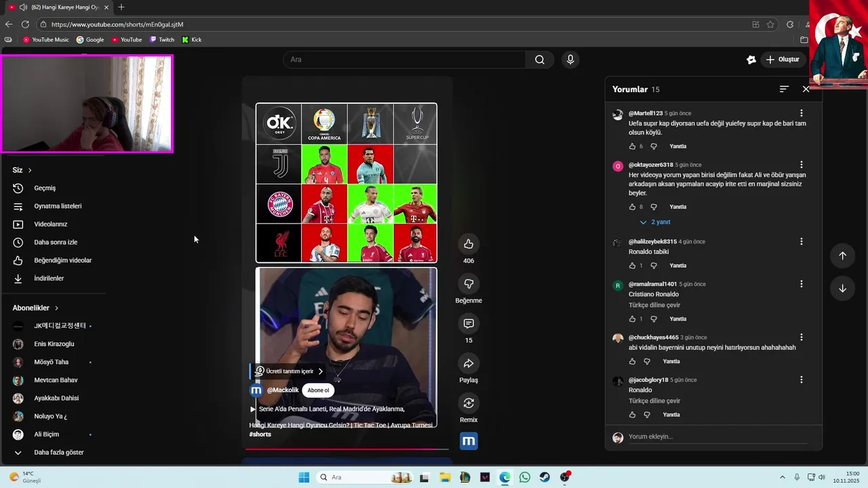
Task: Open options menu for ramalramal1401 comment
Action: coord(802,284)
